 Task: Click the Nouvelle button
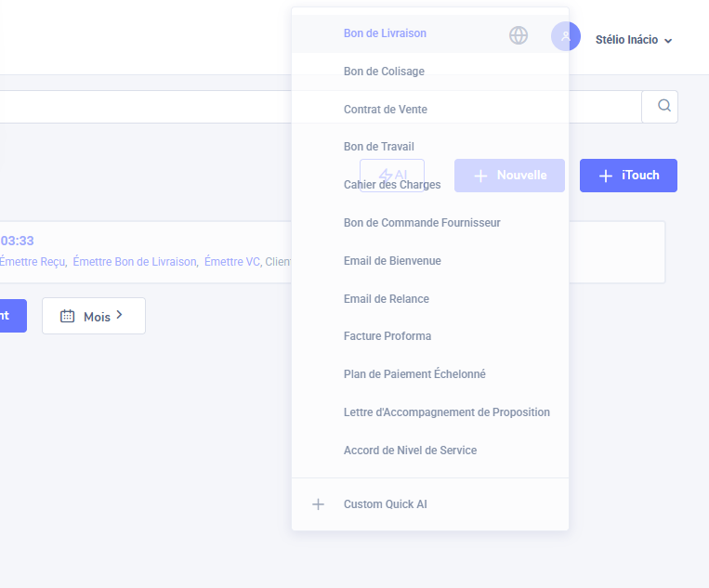(509, 176)
